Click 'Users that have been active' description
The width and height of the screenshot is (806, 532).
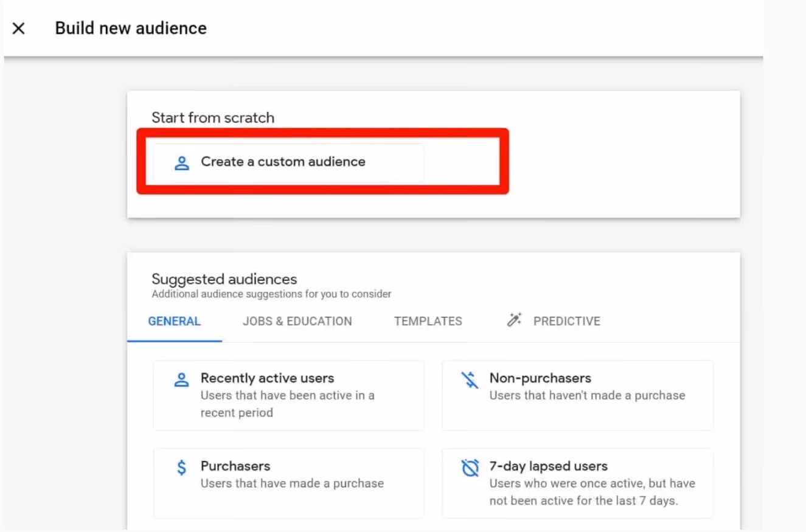point(288,404)
